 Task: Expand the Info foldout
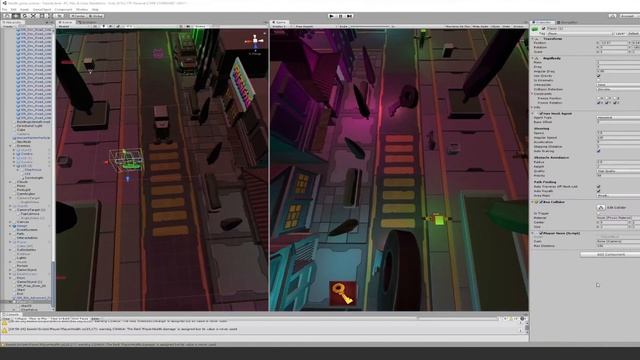[533, 107]
